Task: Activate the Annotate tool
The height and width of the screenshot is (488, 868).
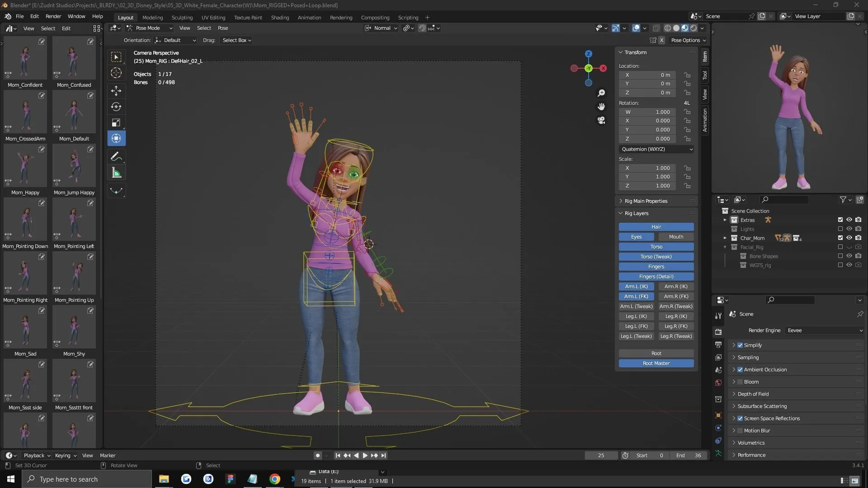Action: (116, 156)
